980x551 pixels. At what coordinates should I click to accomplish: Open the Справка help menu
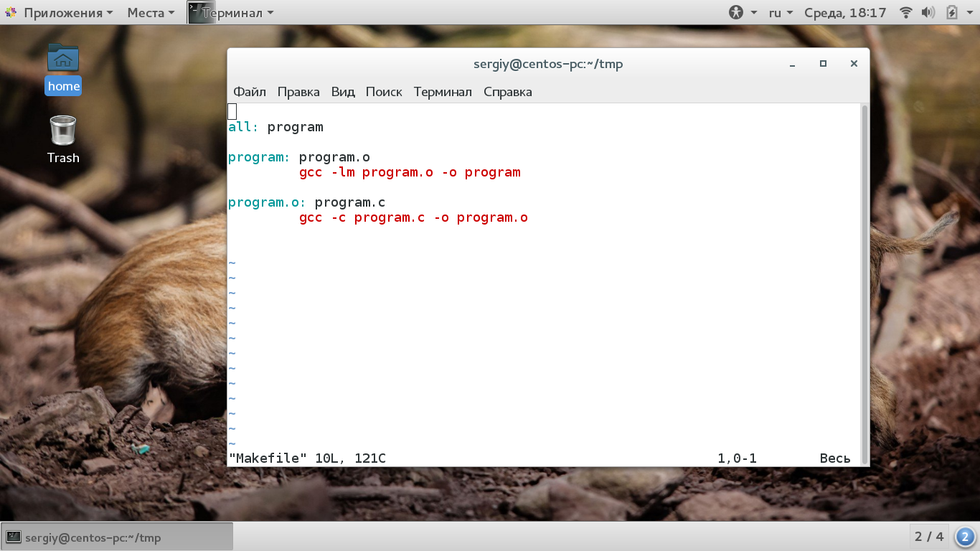click(508, 92)
